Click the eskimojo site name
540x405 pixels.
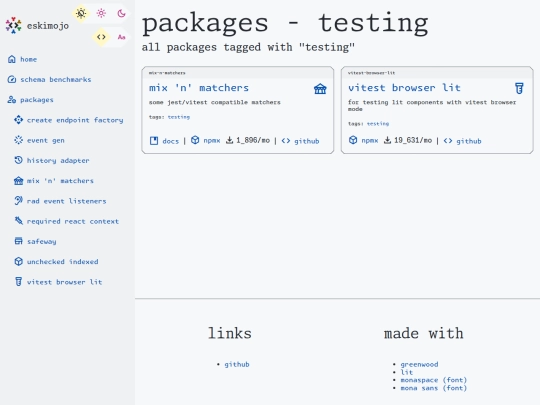[x=48, y=26]
